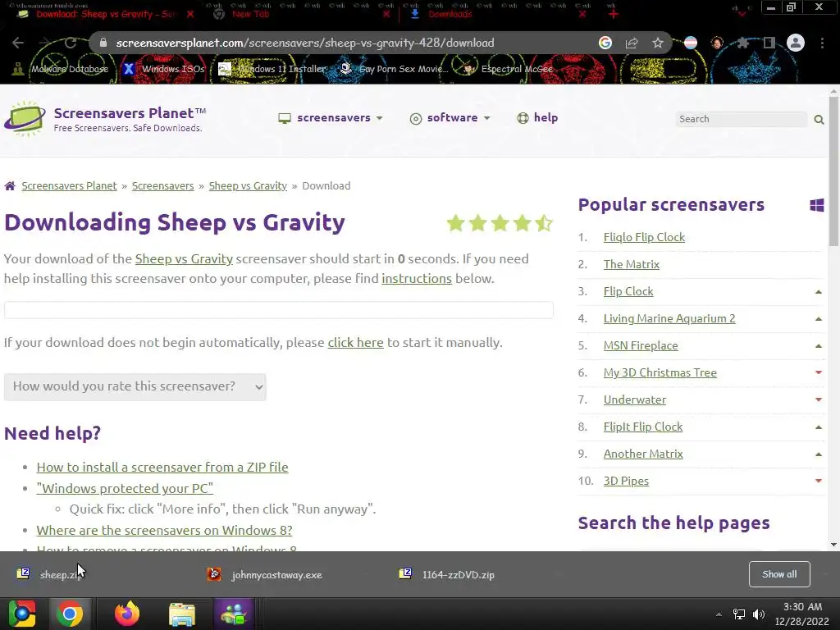The height and width of the screenshot is (630, 840).
Task: Open the Espectral McGee bookmark
Action: (x=507, y=69)
